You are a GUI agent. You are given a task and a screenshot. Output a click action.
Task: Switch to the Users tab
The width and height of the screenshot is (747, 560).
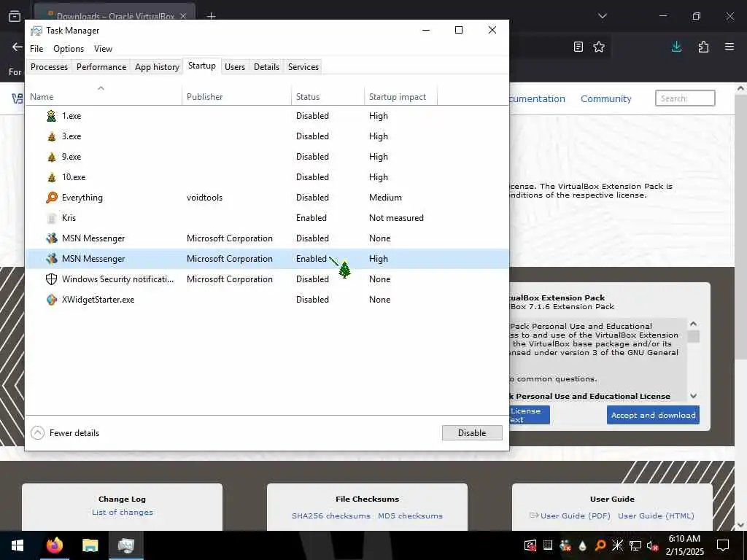click(235, 67)
